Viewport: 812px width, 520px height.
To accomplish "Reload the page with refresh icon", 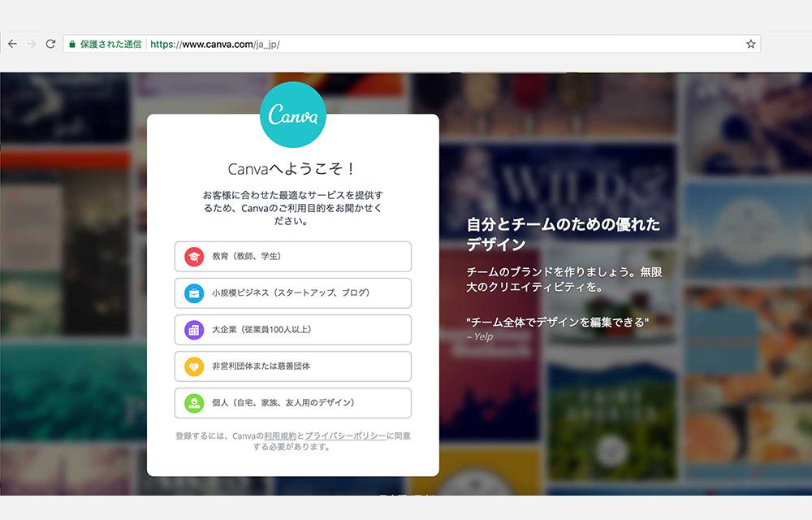I will 50,44.
